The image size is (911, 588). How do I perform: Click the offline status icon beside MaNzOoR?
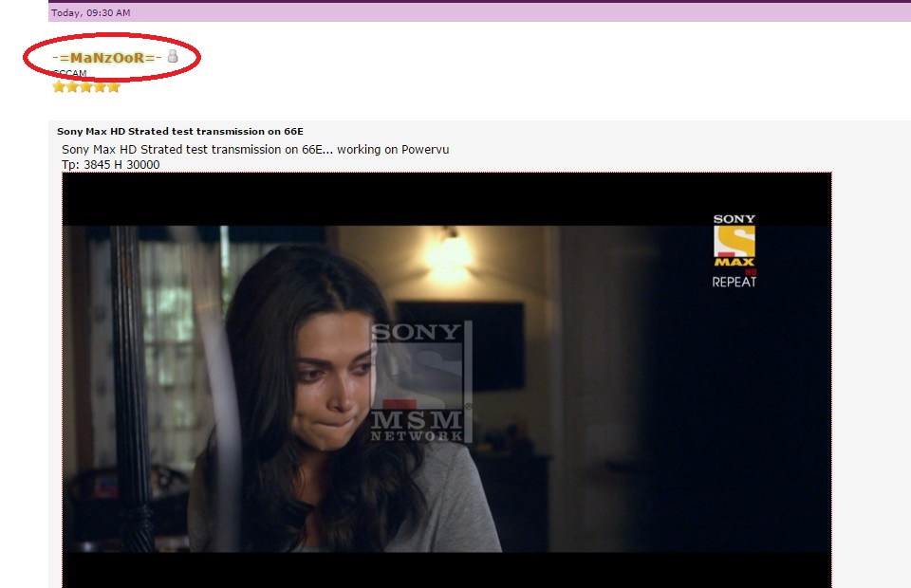point(173,56)
